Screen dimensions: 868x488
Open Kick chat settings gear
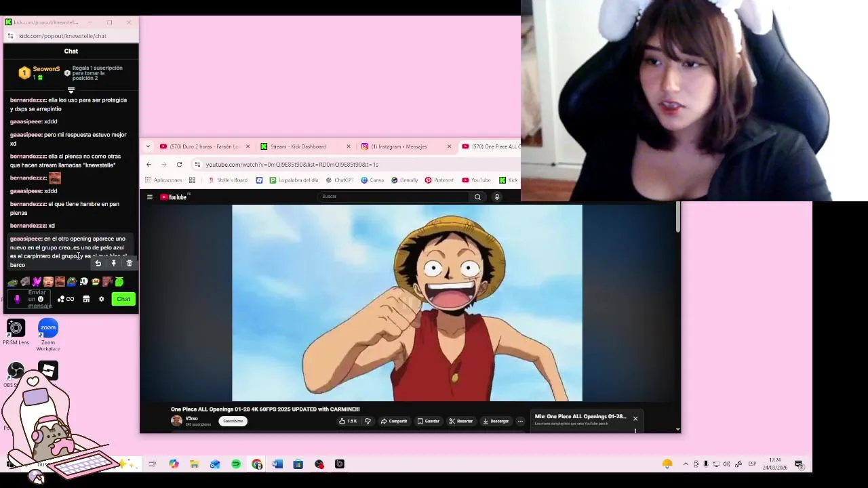click(x=102, y=299)
